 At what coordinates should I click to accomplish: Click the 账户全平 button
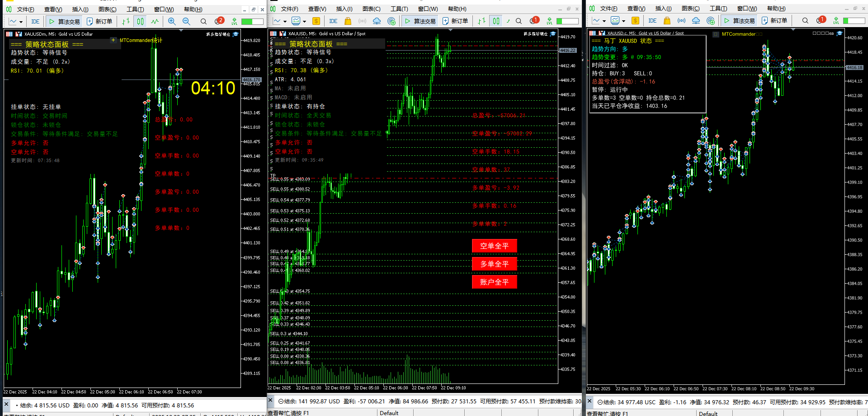point(494,282)
